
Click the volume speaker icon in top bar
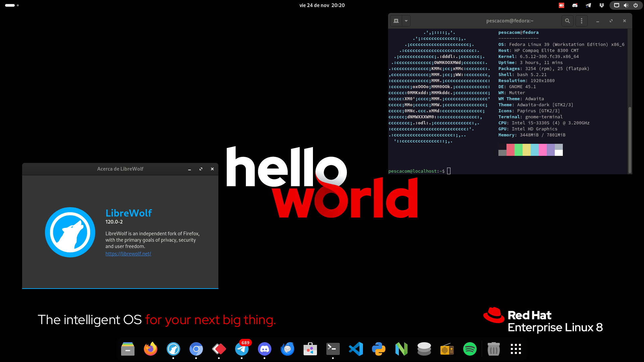[x=626, y=5]
